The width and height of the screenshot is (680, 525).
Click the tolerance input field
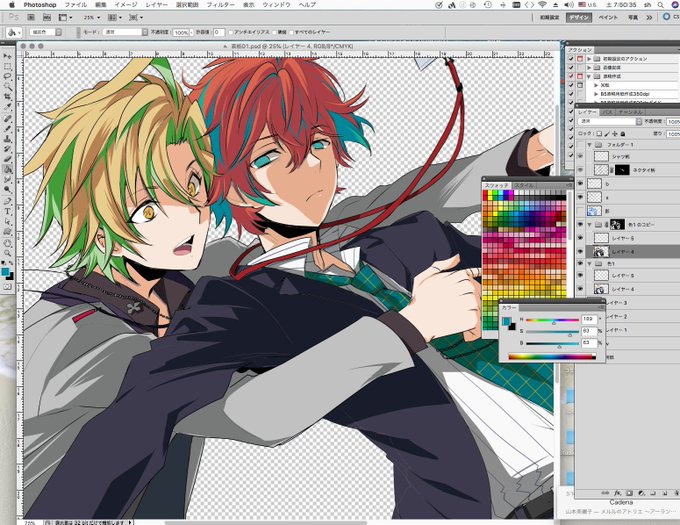[219, 33]
